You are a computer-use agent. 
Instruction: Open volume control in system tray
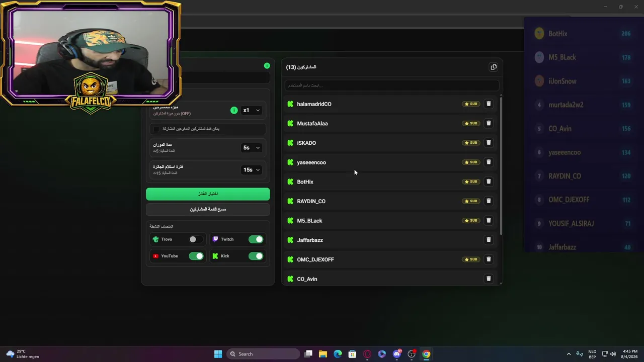click(x=613, y=354)
